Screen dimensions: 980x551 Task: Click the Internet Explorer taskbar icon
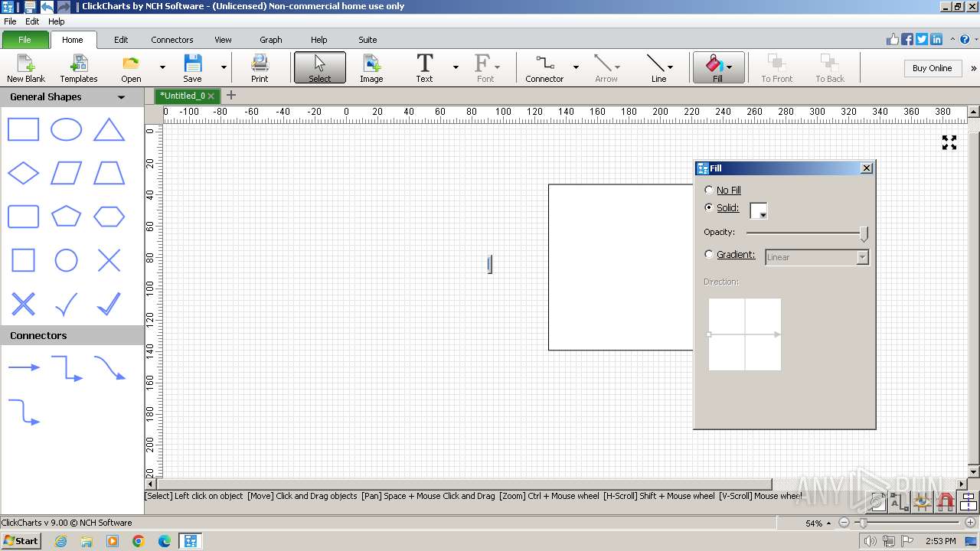60,541
